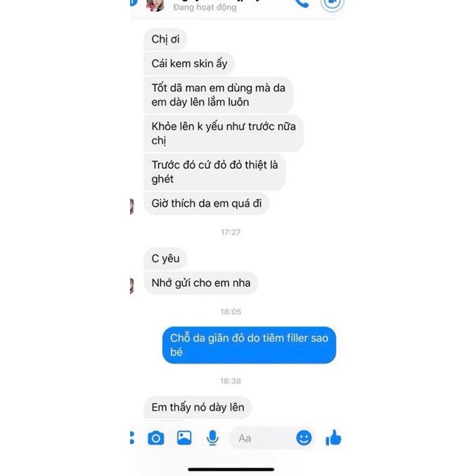Tap the "Đang hoạt động" status text
This screenshot has width=476, height=476.
205,7
